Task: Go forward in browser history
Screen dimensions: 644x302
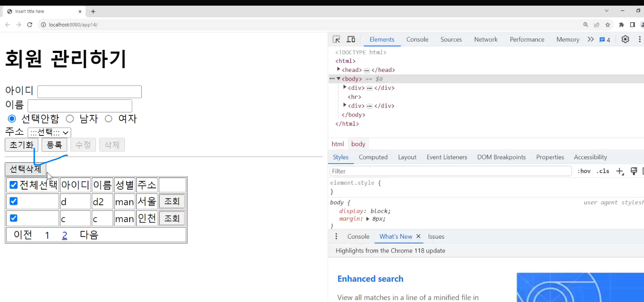Action: point(19,25)
